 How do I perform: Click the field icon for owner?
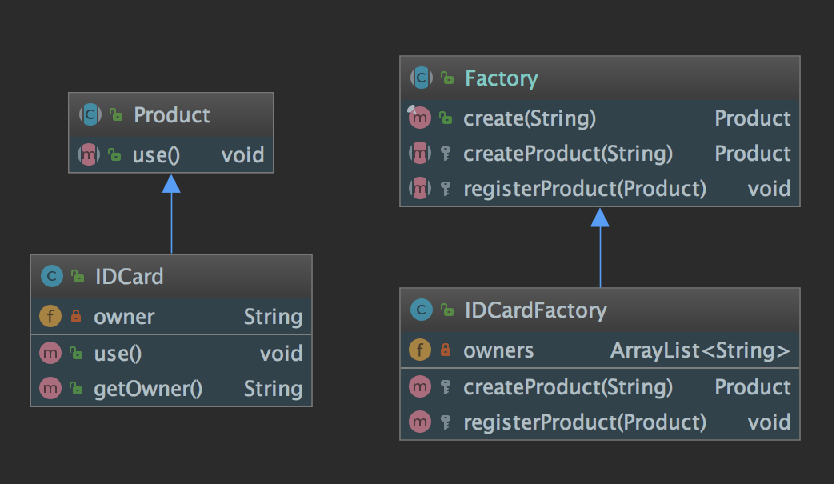pos(50,316)
